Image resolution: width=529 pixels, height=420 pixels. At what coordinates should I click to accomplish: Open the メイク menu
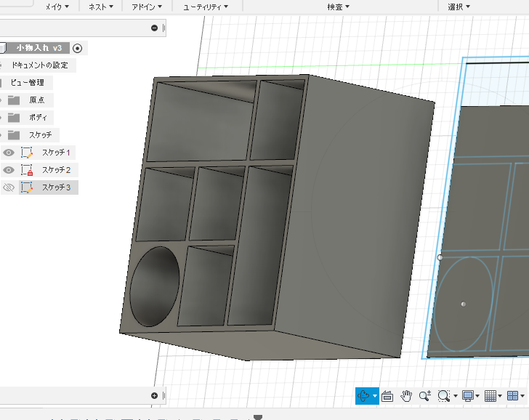click(57, 7)
